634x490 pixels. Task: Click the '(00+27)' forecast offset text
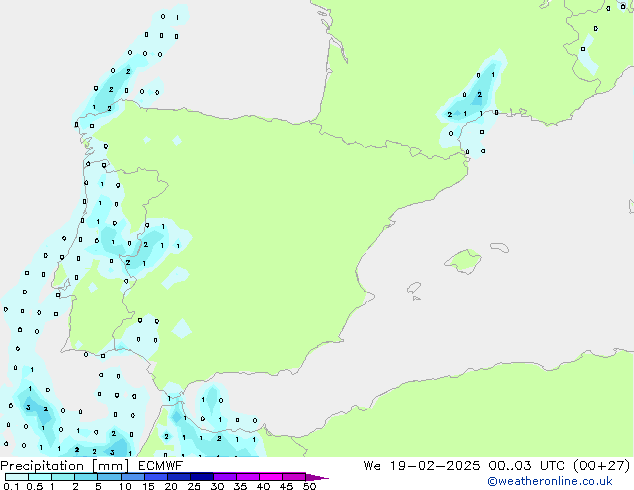(x=602, y=466)
